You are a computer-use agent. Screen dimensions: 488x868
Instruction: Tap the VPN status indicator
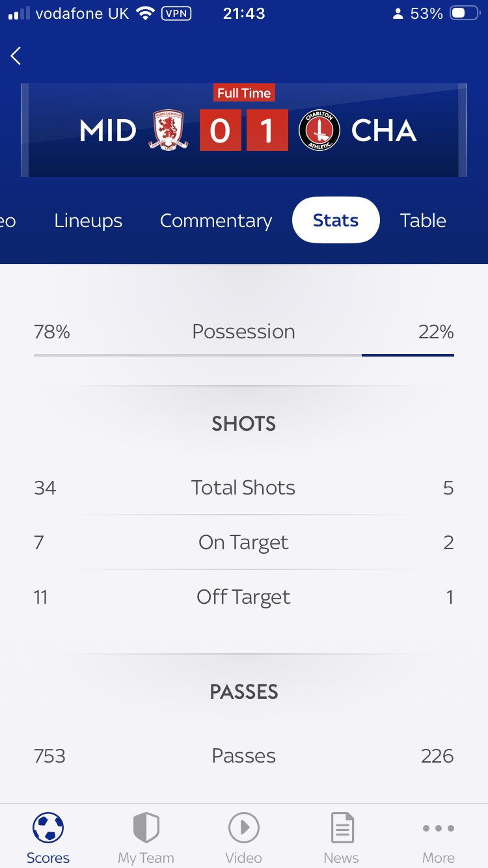click(176, 14)
